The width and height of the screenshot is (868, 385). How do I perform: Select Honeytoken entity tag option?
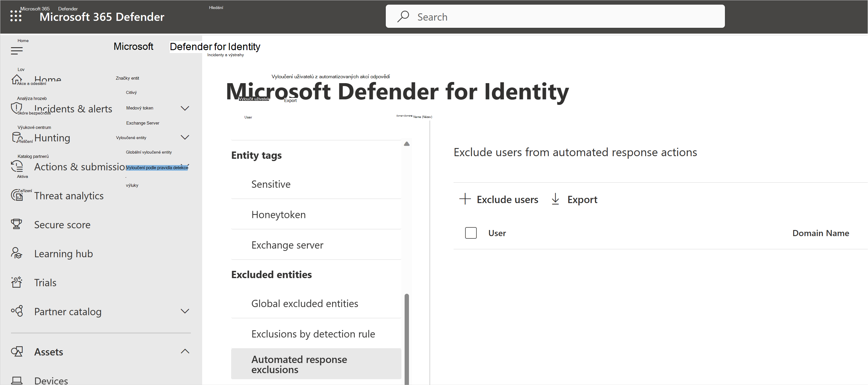[x=279, y=214]
